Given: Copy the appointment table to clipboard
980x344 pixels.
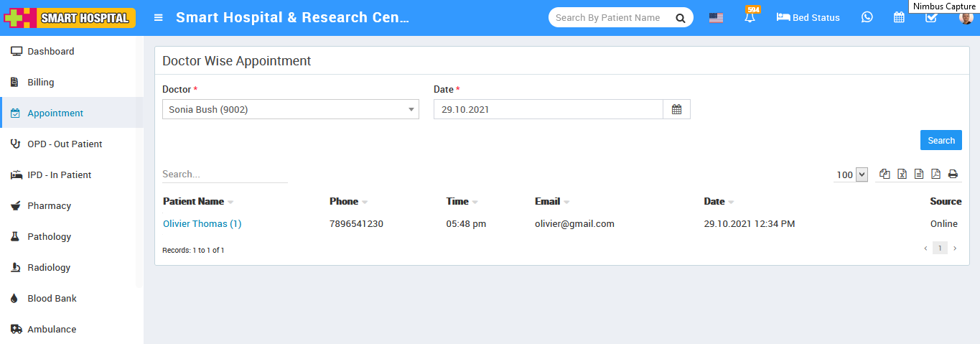Looking at the screenshot, I should 885,174.
